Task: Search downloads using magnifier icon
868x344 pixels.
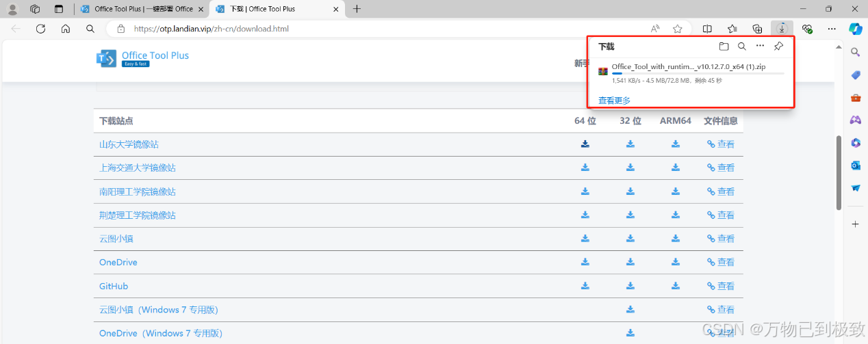Action: (742, 47)
